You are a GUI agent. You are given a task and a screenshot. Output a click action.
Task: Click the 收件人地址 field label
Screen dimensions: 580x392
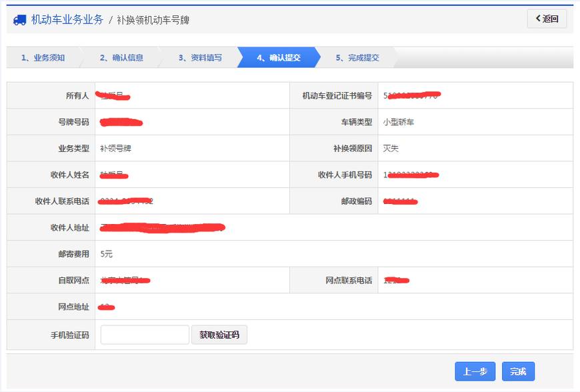pos(69,228)
